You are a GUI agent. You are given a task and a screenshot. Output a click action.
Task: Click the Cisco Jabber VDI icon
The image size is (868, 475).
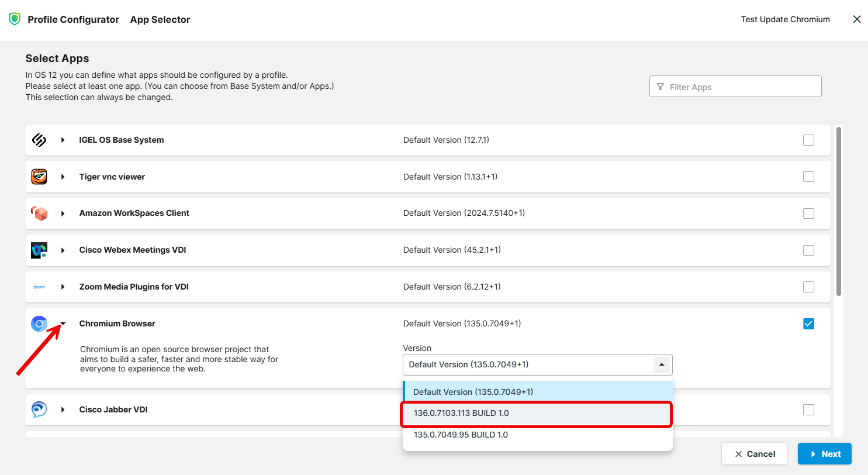coord(39,409)
